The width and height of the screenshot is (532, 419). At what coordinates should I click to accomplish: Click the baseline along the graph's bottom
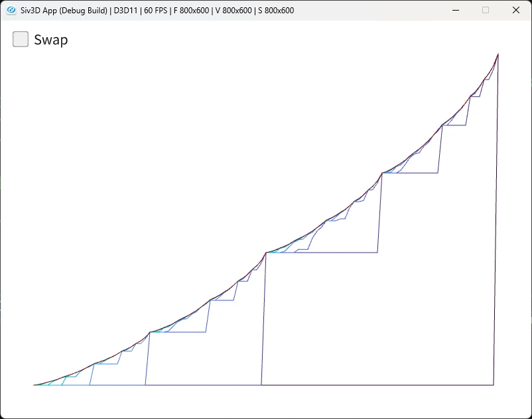[x=263, y=385]
